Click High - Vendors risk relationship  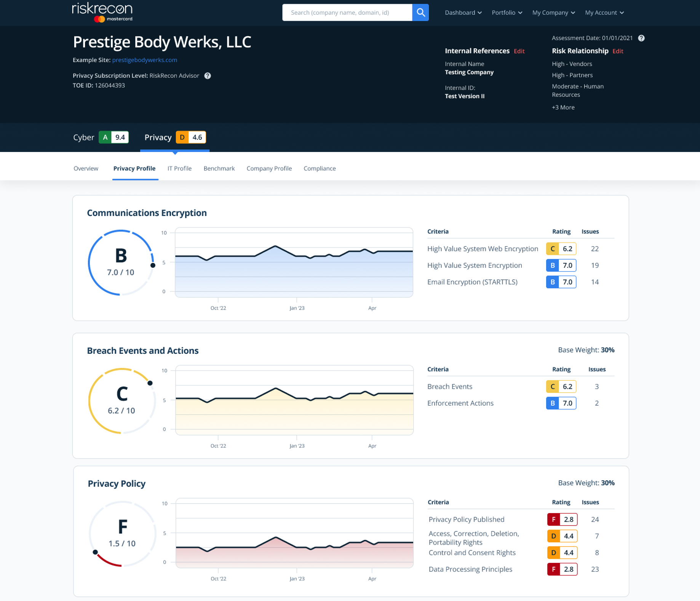[x=572, y=64]
